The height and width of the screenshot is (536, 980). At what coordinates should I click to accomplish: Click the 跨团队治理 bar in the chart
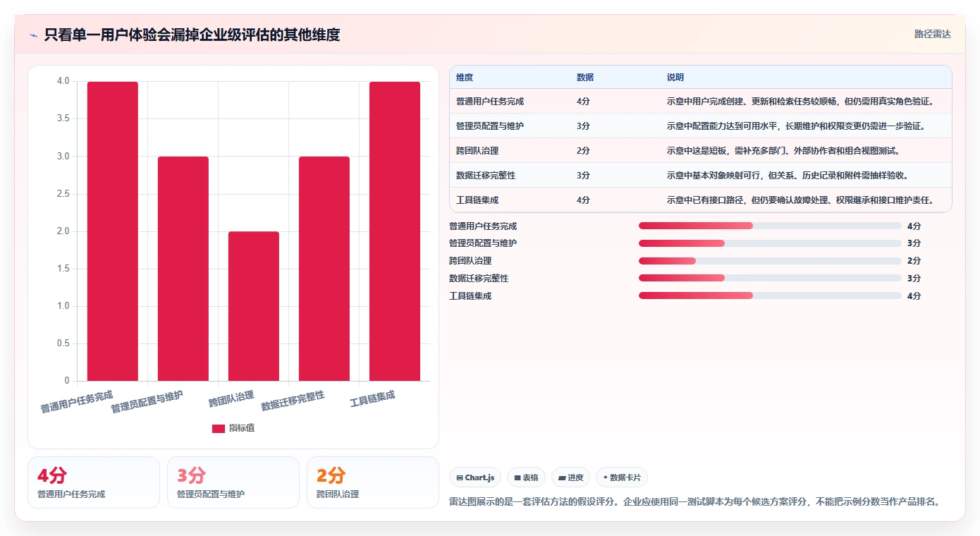(254, 306)
